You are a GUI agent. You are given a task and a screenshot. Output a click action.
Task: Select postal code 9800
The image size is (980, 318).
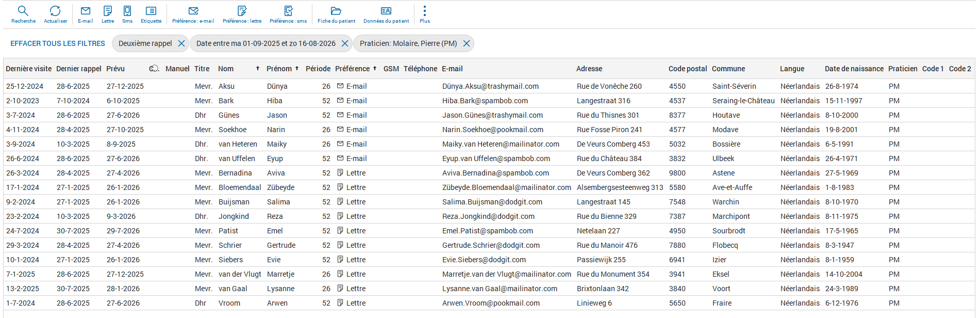coord(677,173)
